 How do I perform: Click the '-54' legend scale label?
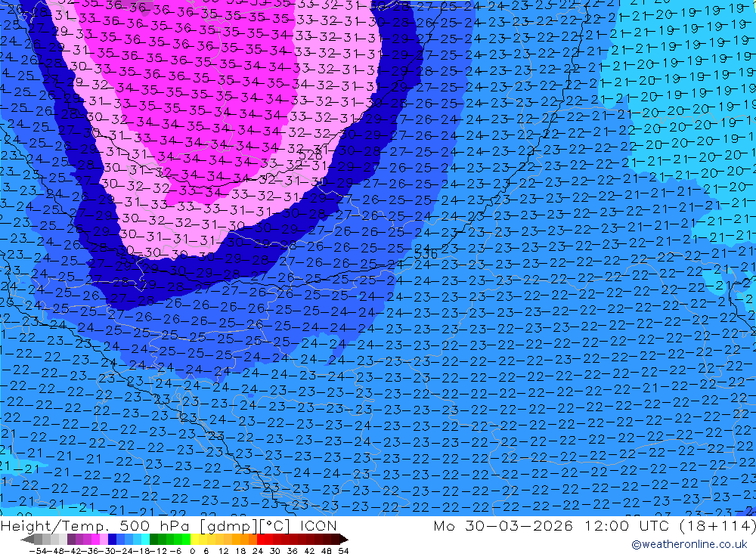[x=38, y=551]
